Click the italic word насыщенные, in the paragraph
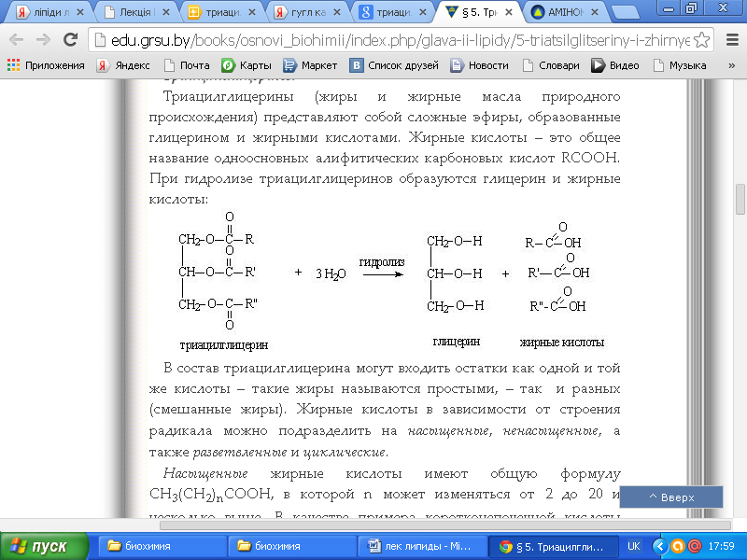The width and height of the screenshot is (747, 560). tap(449, 431)
